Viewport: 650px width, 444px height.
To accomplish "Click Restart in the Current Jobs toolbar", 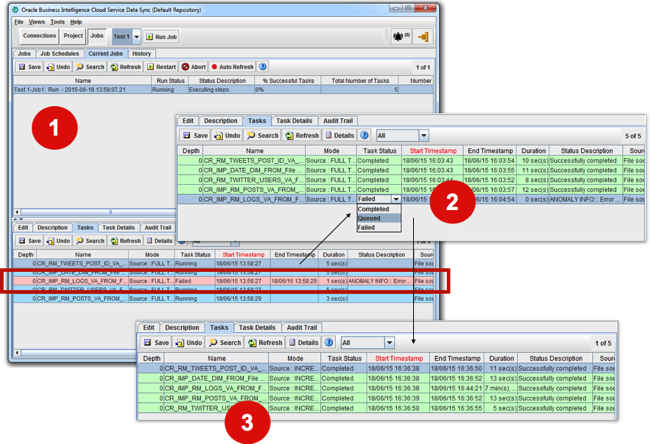I will tap(162, 67).
